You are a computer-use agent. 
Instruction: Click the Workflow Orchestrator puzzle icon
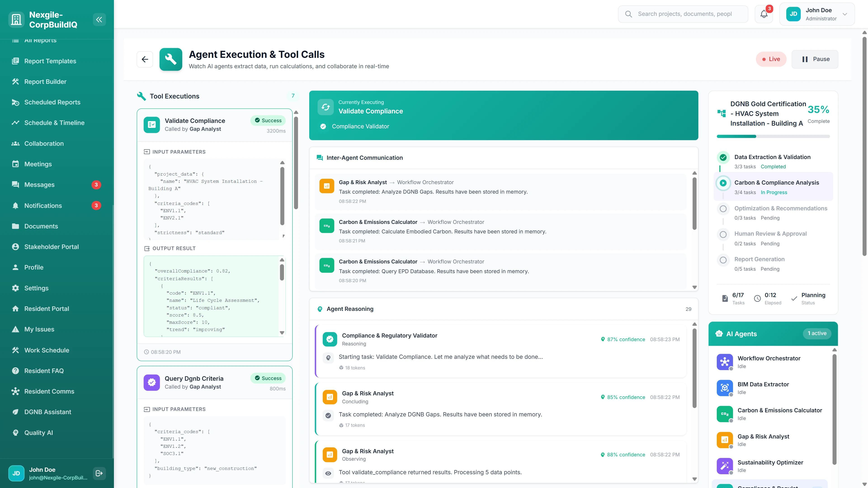[x=725, y=362]
